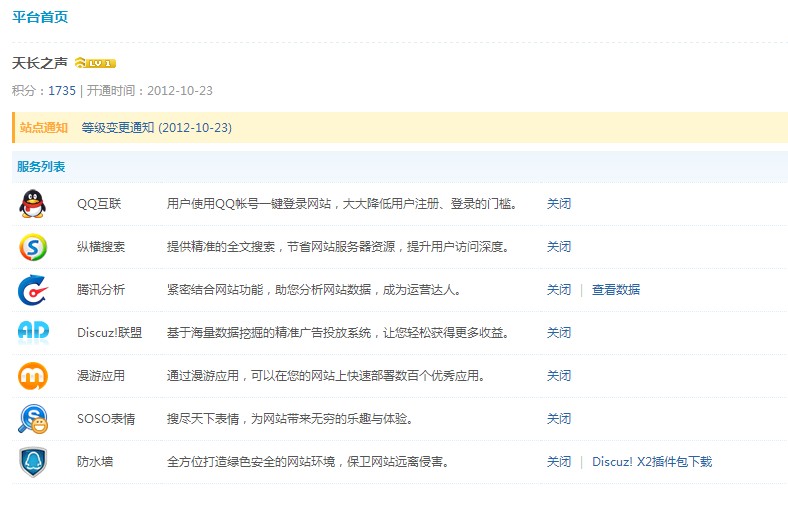Image resolution: width=788 pixels, height=514 pixels.
Task: Click the 平台首页 heading
Action: click(x=40, y=17)
